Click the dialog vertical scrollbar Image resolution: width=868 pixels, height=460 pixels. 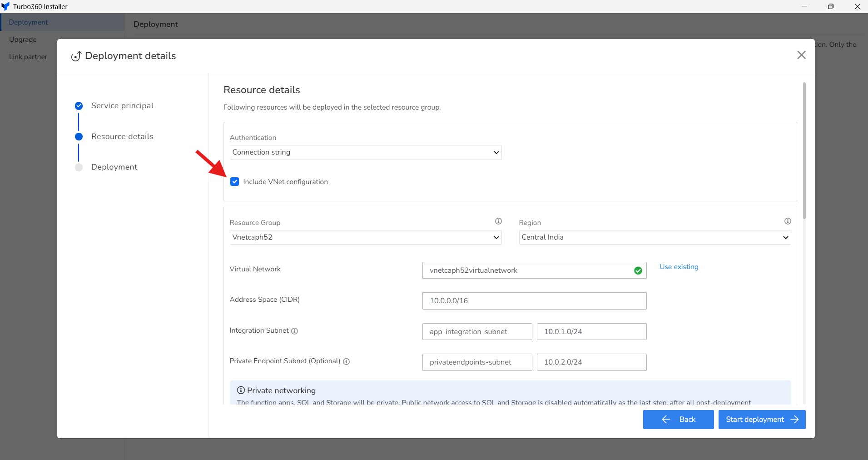click(x=804, y=151)
